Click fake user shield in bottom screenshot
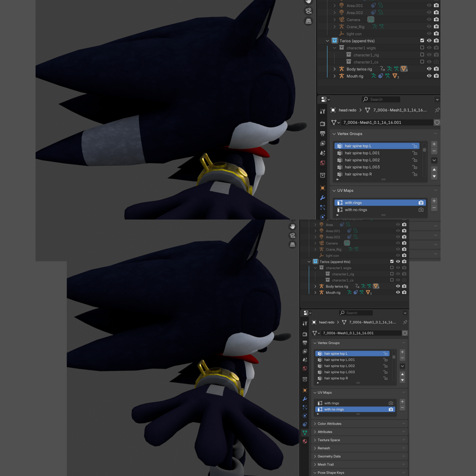Screen dimensions: 476x476 405,333
